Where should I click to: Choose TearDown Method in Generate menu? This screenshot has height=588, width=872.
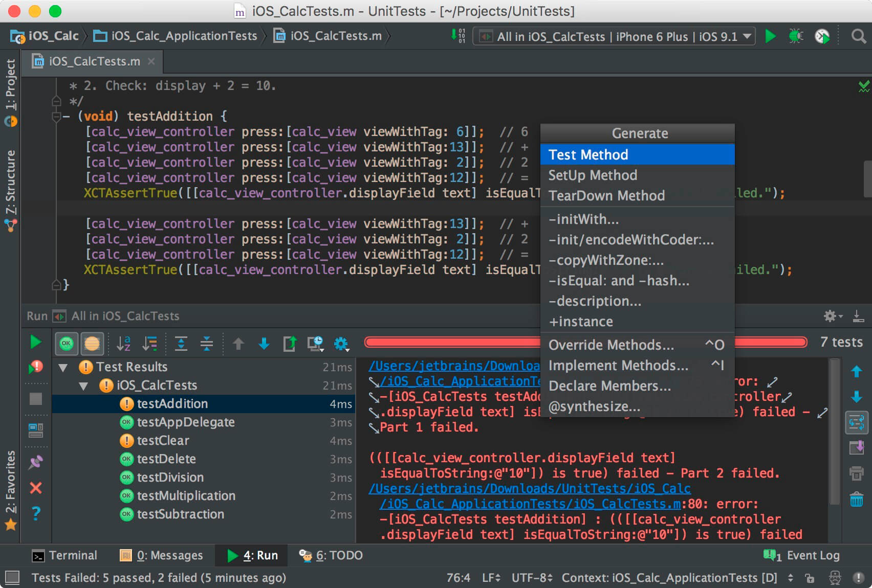pos(637,195)
